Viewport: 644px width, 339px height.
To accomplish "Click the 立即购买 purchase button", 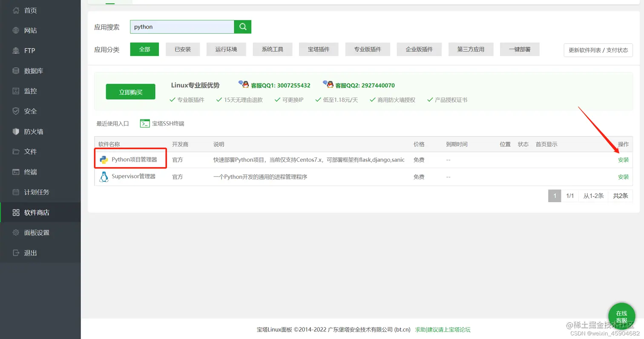I will click(130, 91).
